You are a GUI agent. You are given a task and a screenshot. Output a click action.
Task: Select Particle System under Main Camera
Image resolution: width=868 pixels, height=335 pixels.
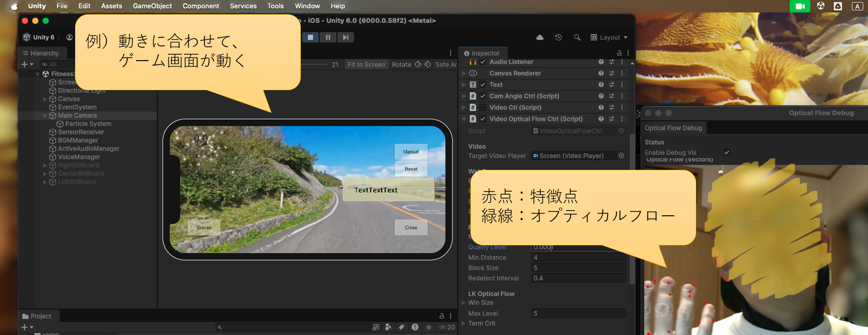pos(88,124)
